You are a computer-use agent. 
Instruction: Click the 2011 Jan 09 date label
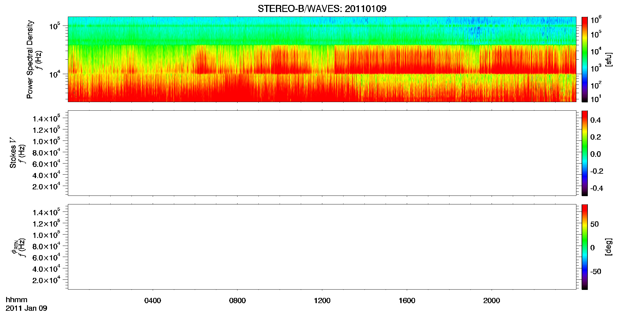coord(26,308)
